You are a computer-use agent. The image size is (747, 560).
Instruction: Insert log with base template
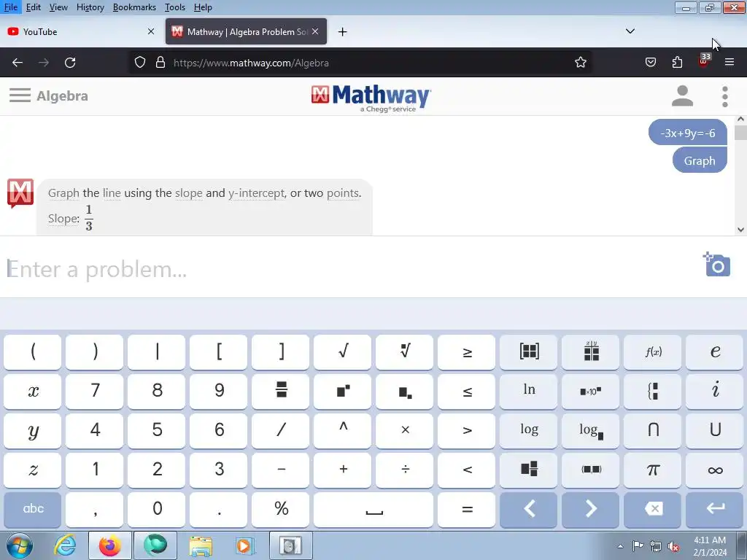[x=590, y=431]
